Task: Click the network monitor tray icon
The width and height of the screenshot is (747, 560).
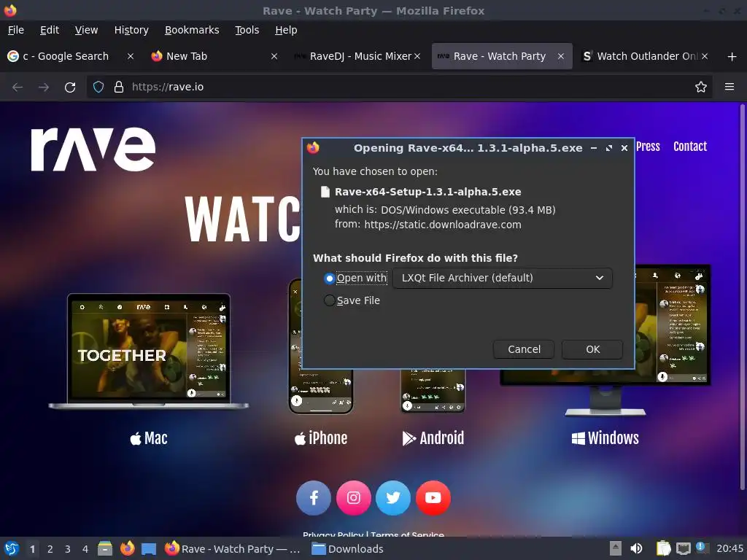Action: (683, 549)
